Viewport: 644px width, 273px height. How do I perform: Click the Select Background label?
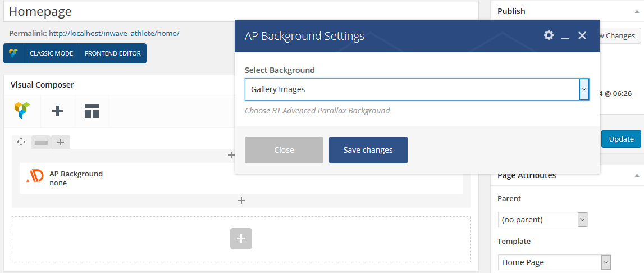(x=280, y=70)
